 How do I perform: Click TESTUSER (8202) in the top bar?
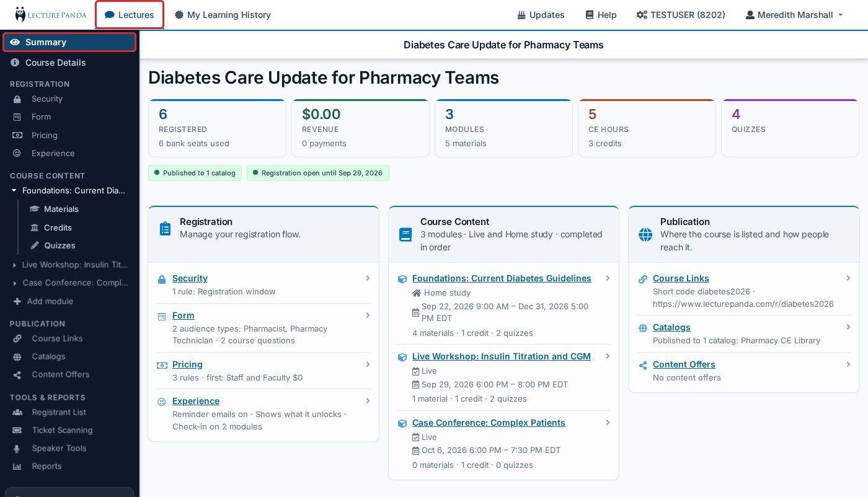click(x=681, y=15)
